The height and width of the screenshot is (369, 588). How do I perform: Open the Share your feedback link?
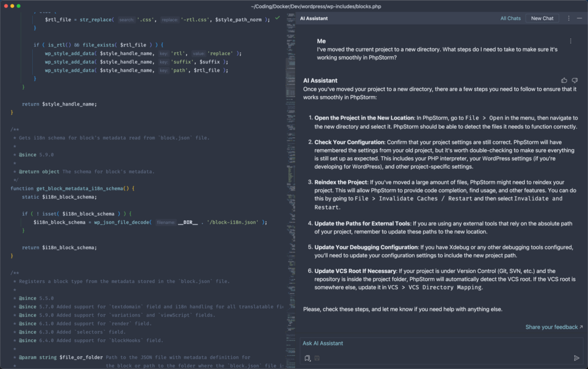(x=554, y=327)
